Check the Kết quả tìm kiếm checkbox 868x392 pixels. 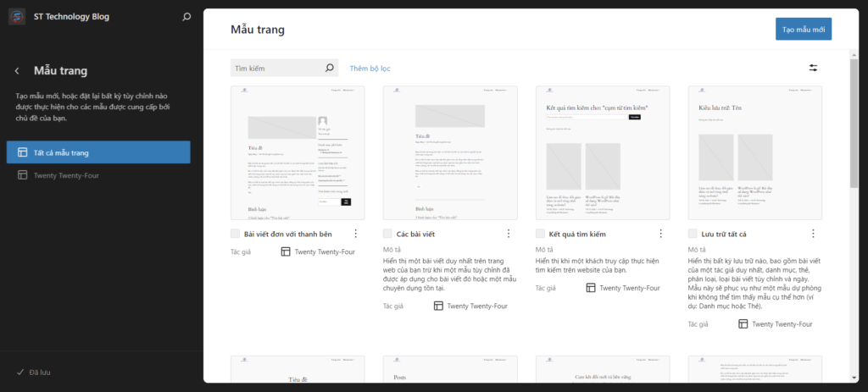(x=541, y=234)
